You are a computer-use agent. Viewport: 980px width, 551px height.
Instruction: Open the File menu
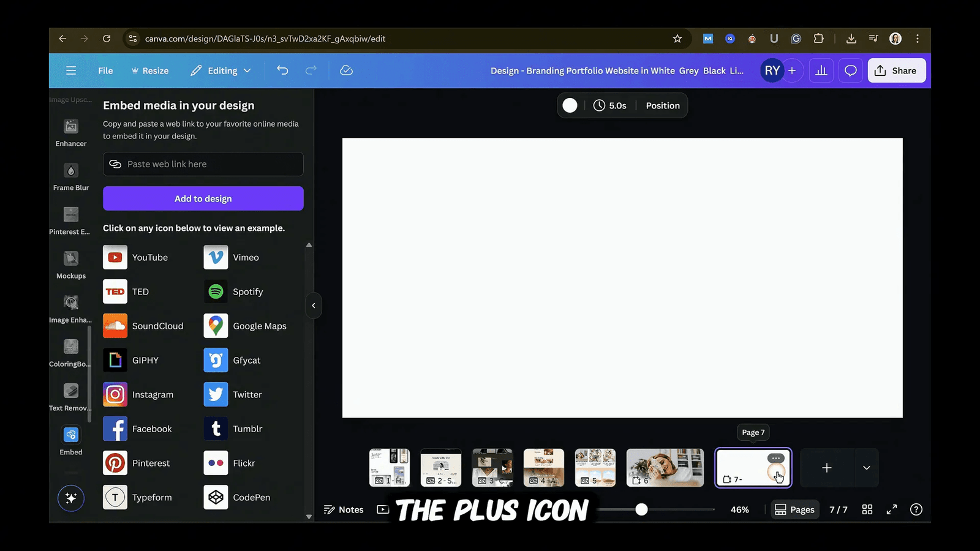[x=105, y=70]
